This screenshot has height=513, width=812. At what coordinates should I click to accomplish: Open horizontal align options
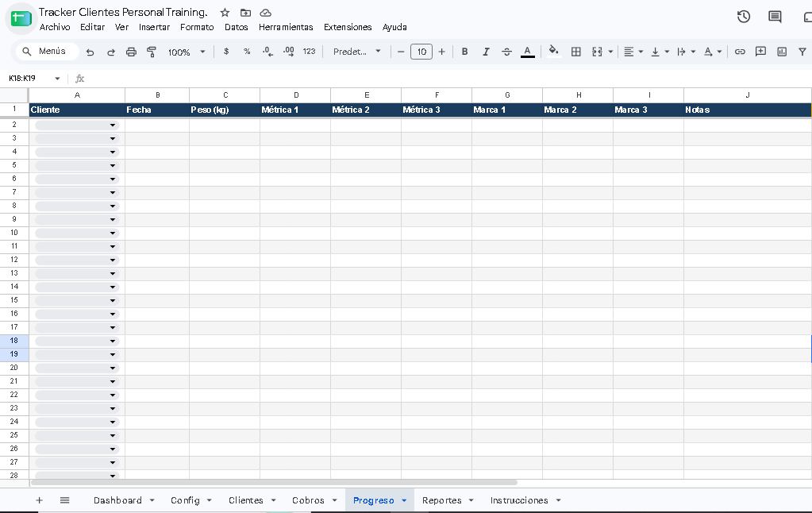tap(633, 52)
